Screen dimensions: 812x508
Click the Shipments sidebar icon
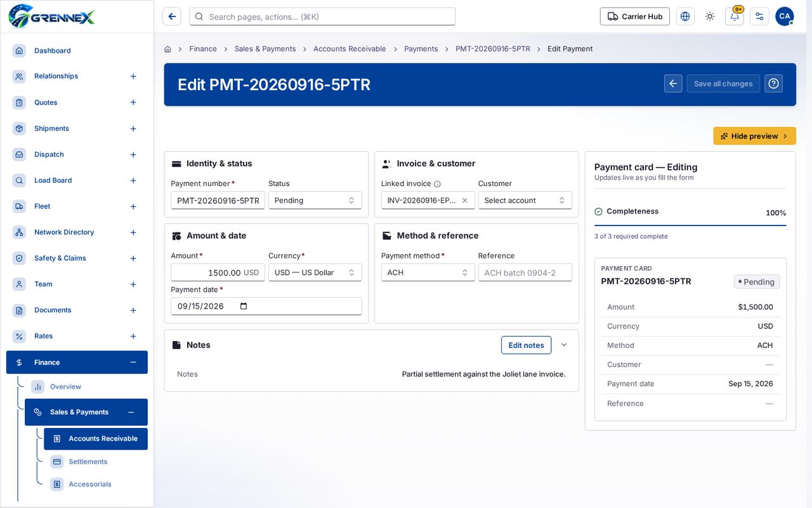[20, 129]
